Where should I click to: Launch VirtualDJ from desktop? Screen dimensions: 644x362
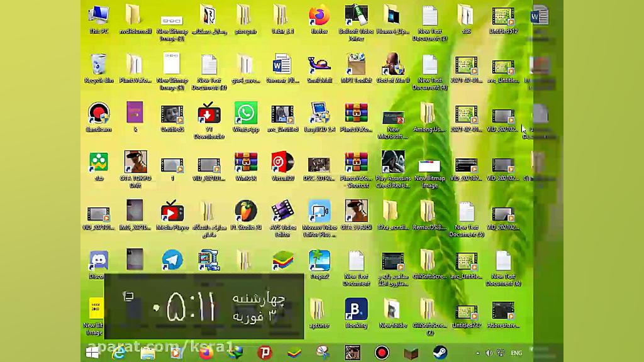(282, 166)
